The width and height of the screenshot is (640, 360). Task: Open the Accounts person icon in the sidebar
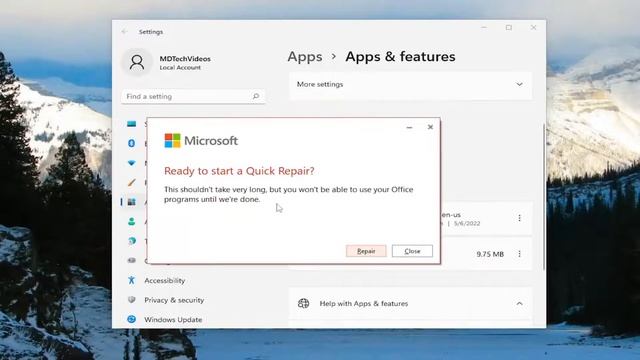coord(131,221)
